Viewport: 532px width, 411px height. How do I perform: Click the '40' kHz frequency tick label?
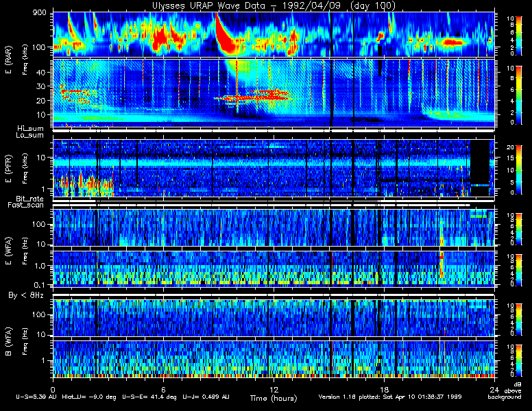pyautogui.click(x=40, y=72)
